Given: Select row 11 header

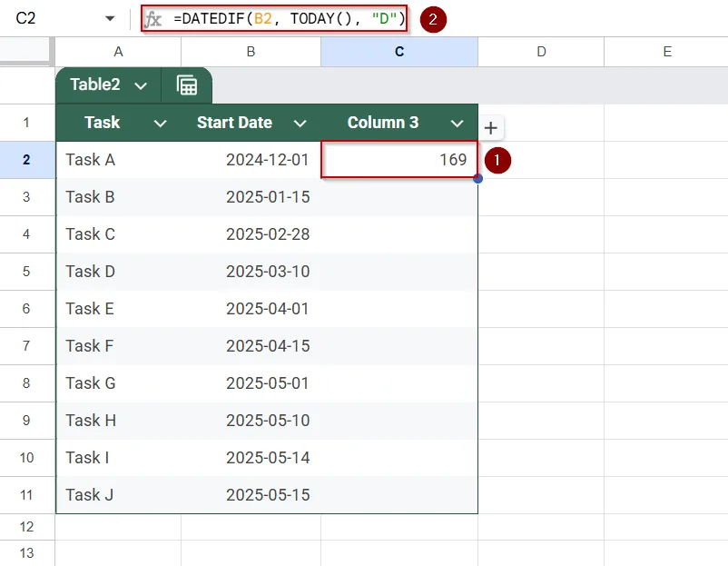Looking at the screenshot, I should [x=27, y=495].
